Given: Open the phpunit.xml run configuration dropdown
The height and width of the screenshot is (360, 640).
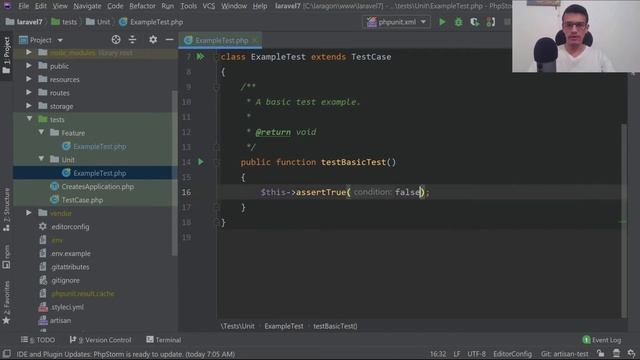Looking at the screenshot, I should tap(396, 22).
